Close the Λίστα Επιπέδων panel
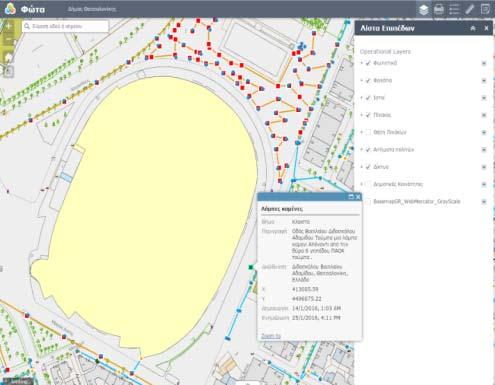Screen dimensions: 495x385 point(486,28)
